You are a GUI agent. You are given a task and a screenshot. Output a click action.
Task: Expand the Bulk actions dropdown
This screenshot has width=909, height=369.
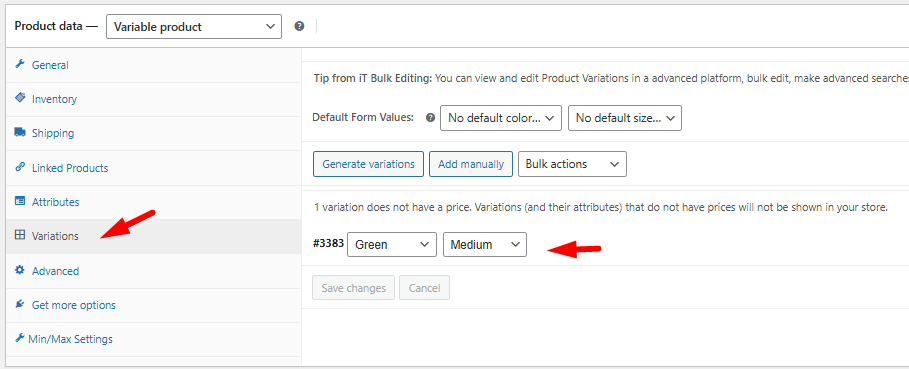[572, 164]
